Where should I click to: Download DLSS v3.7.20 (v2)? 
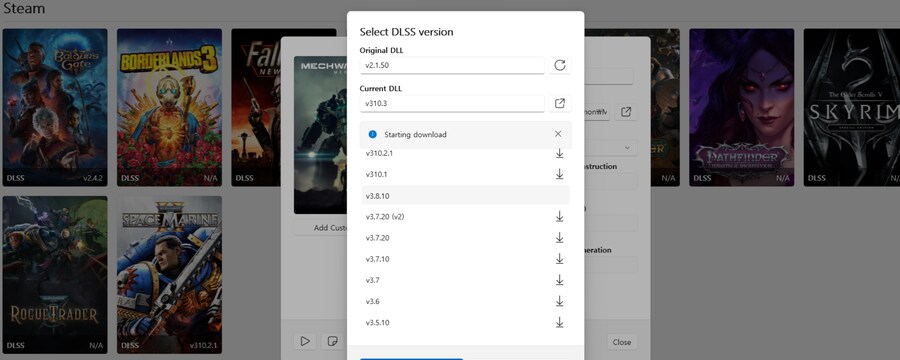click(x=559, y=216)
